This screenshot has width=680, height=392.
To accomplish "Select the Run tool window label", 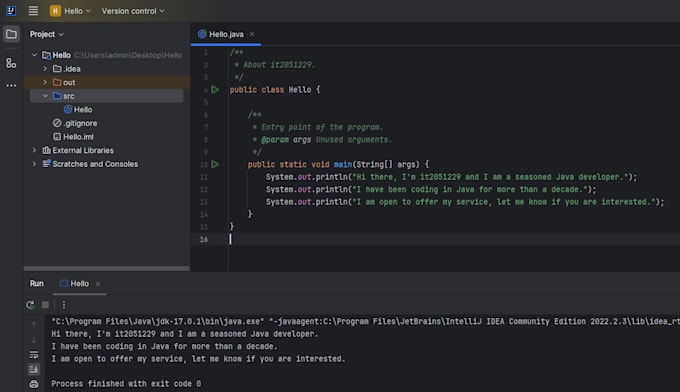I will point(37,284).
